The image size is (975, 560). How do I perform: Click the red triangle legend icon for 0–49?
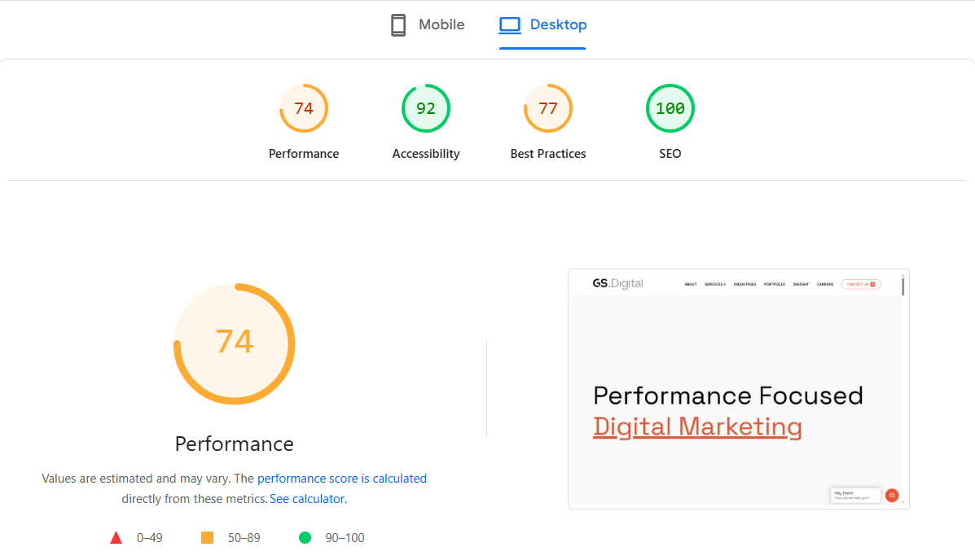click(116, 537)
